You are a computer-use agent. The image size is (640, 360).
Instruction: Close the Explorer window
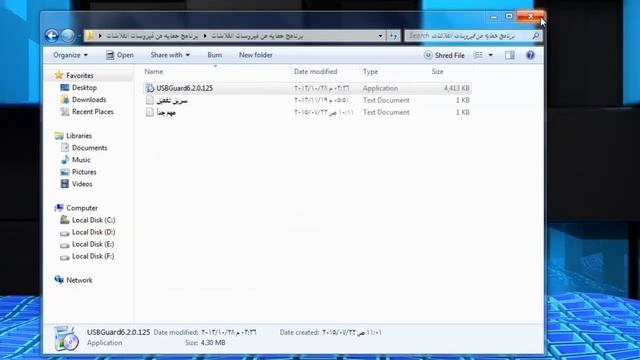(x=530, y=16)
